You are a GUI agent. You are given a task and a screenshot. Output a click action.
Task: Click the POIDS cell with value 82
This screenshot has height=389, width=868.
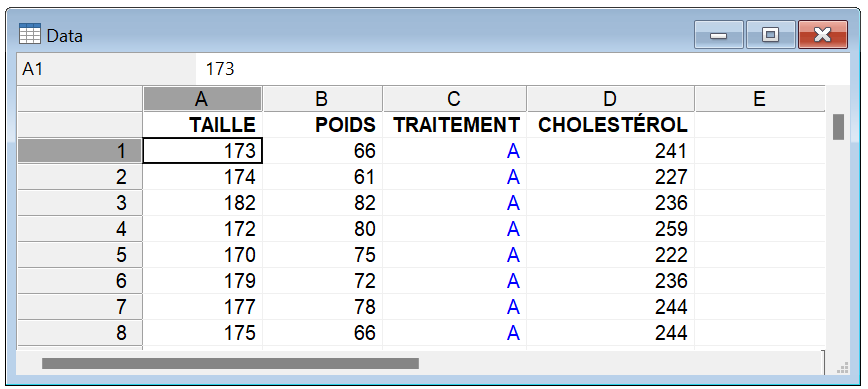(x=322, y=203)
